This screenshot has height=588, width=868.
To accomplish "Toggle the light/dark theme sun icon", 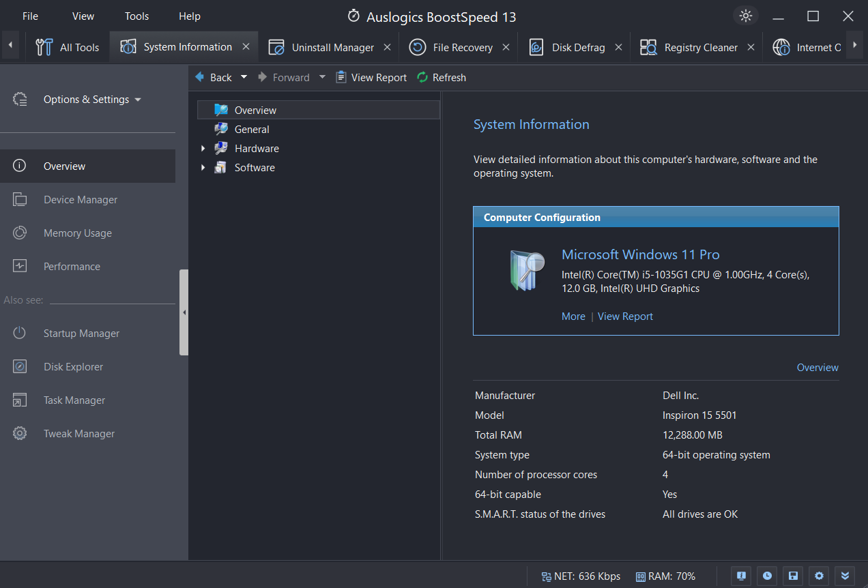I will point(745,16).
